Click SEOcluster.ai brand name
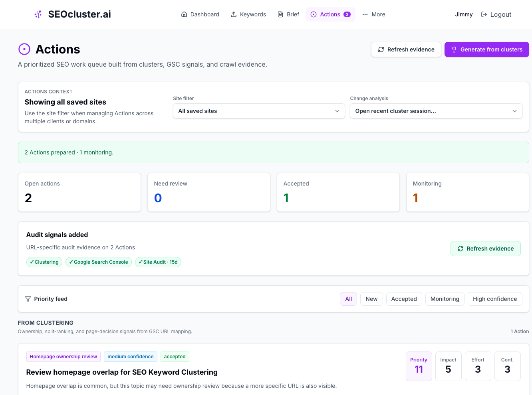This screenshot has width=532, height=395. [79, 14]
